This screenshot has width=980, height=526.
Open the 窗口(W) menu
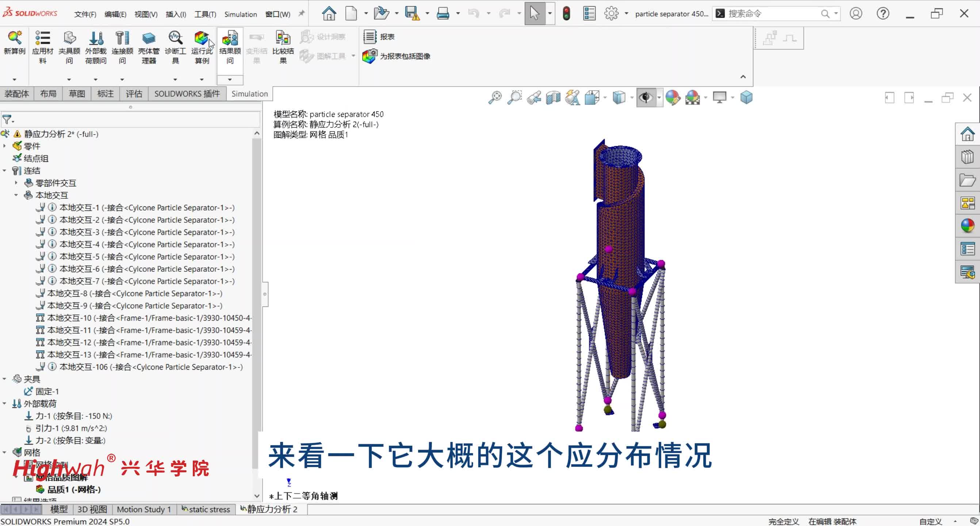click(278, 14)
